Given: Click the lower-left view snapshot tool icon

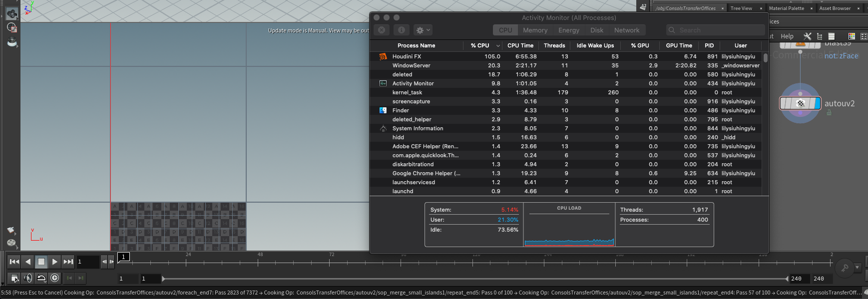Looking at the screenshot, I should [x=11, y=230].
